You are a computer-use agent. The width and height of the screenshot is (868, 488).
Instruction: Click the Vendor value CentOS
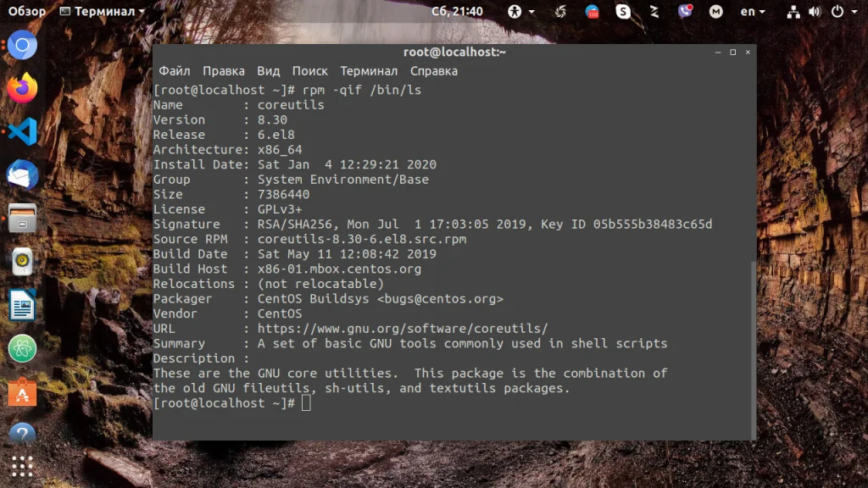point(280,313)
